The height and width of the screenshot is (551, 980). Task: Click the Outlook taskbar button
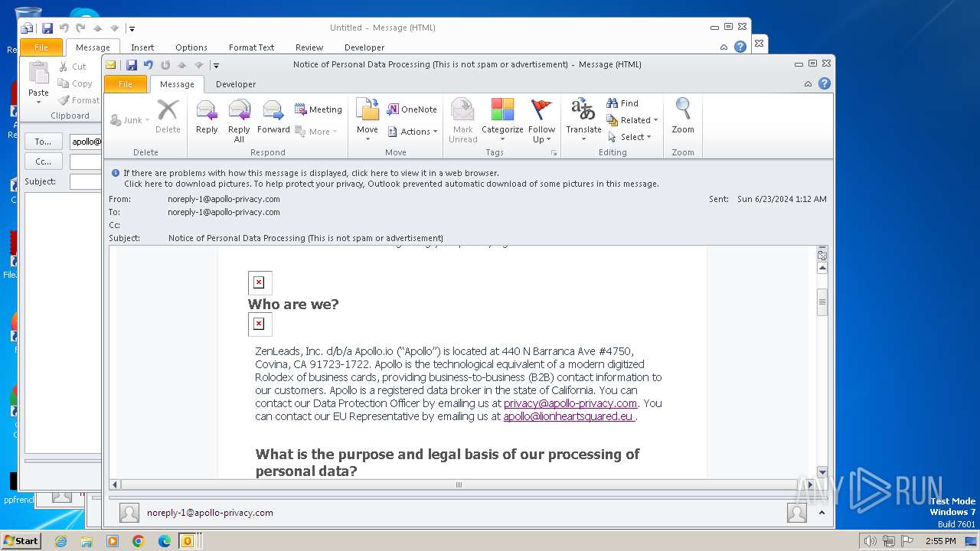tap(188, 541)
